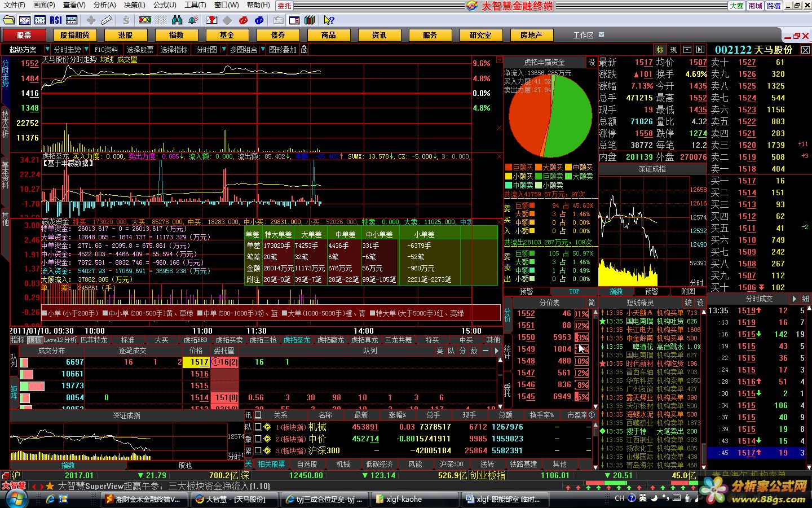Image resolution: width=812 pixels, height=508 pixels.
Task: Tick the checkbox in the 沪深300 row
Action: tap(258, 450)
